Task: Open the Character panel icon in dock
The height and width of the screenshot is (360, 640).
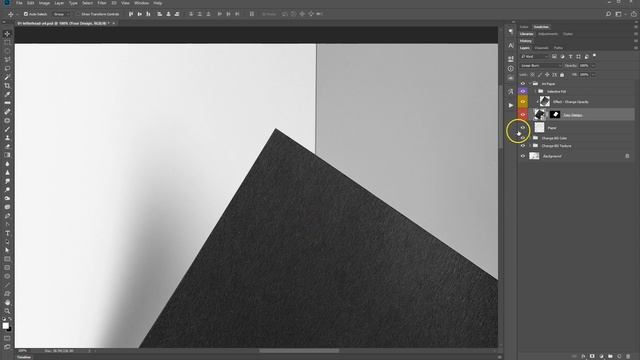Action: point(511,46)
